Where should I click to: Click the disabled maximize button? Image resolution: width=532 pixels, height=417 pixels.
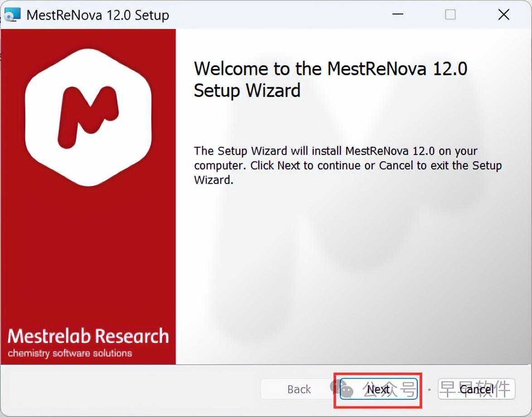pyautogui.click(x=450, y=15)
